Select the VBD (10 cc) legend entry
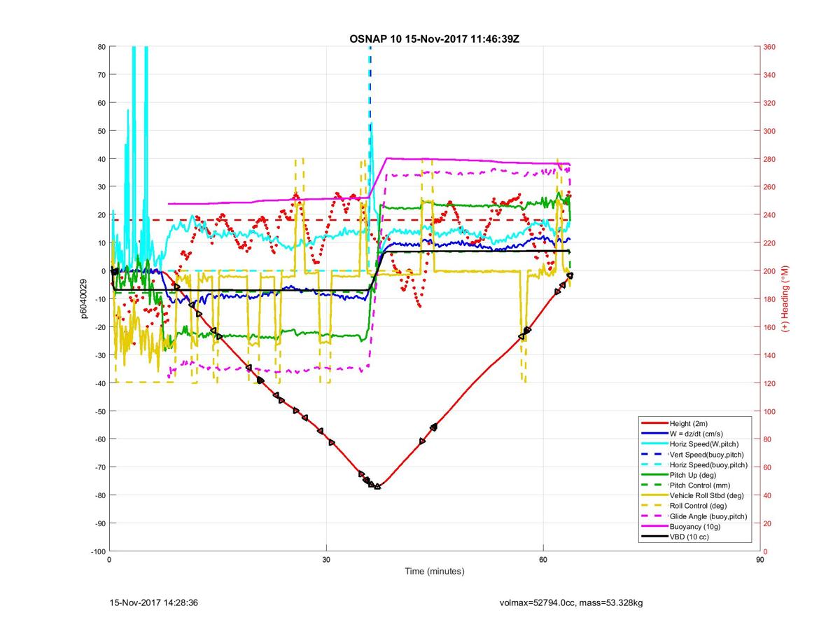This screenshot has width=840, height=620. (x=690, y=537)
